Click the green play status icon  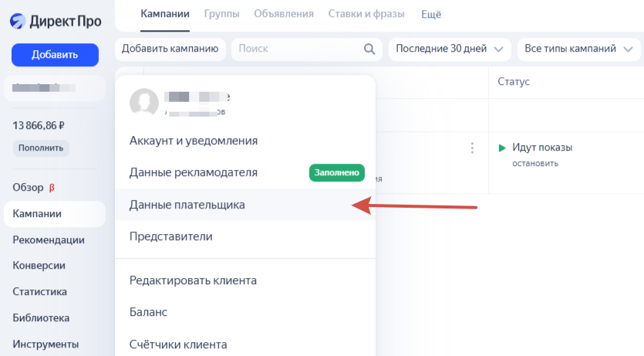502,147
